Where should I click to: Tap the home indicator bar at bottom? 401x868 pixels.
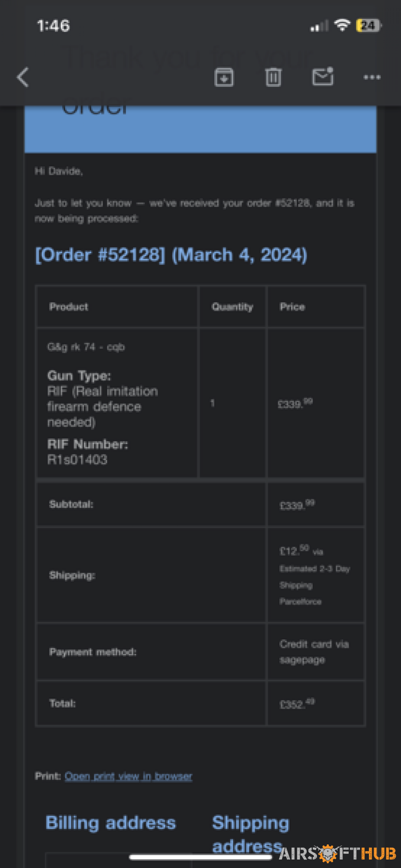point(200,857)
